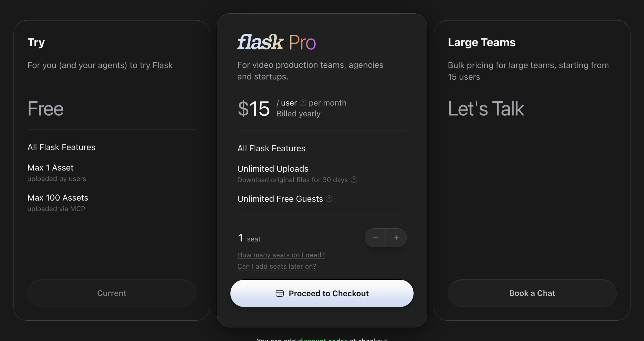Click the discount codes link
This screenshot has width=644, height=341.
323,339
